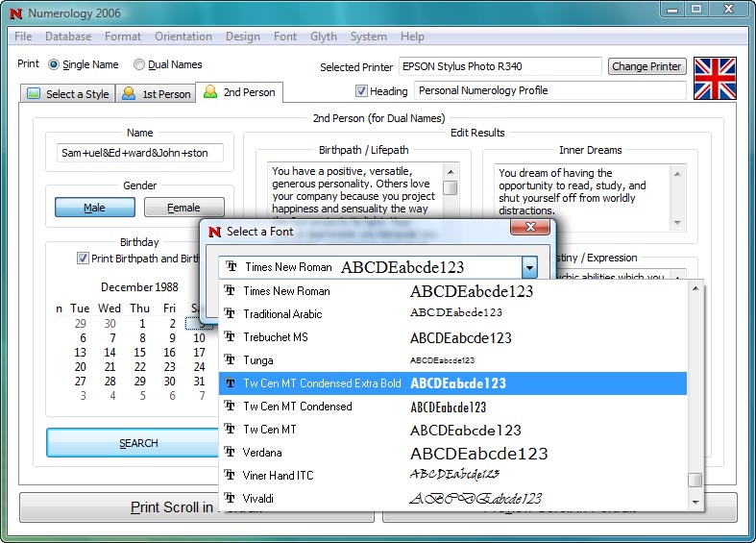Click inside the Inner Dreams text area
The width and height of the screenshot is (756, 543).
point(582,198)
